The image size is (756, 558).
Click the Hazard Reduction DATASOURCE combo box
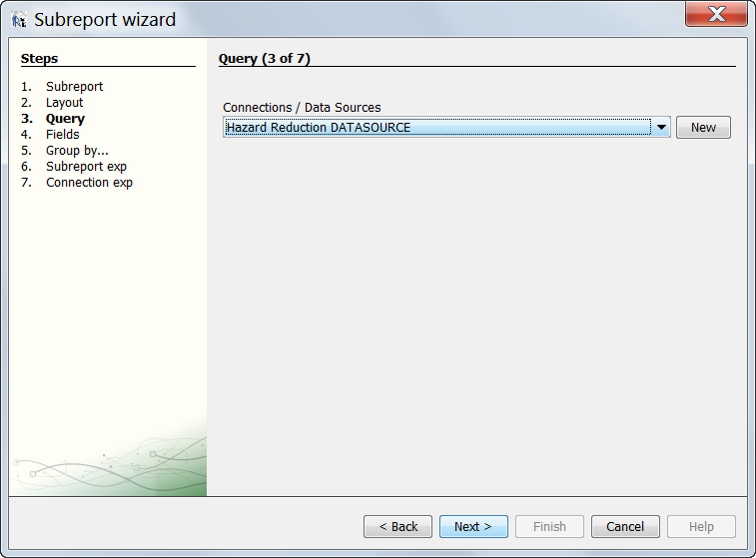click(436, 128)
